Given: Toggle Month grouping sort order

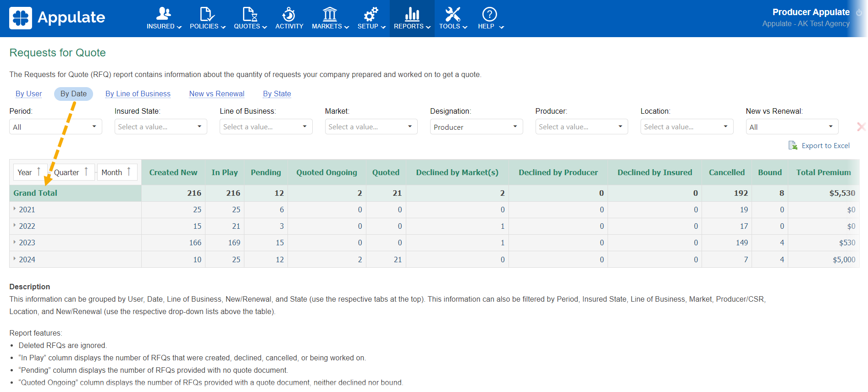Looking at the screenshot, I should [129, 172].
